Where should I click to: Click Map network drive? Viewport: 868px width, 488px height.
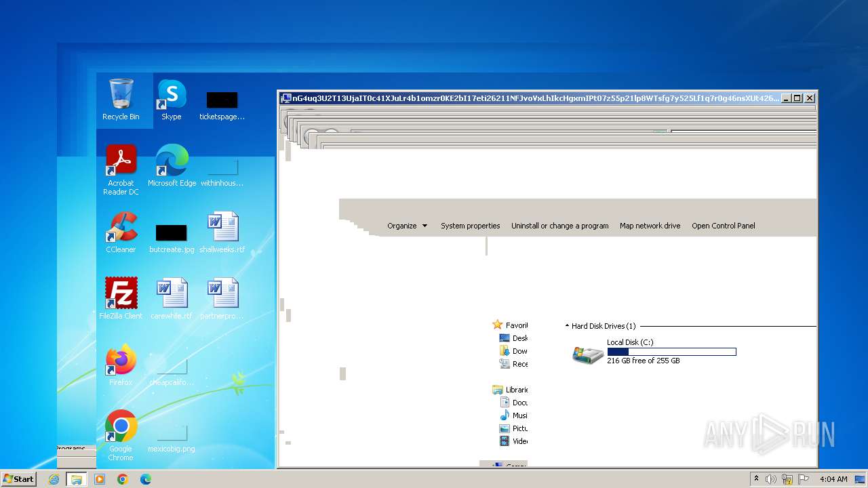coord(650,226)
